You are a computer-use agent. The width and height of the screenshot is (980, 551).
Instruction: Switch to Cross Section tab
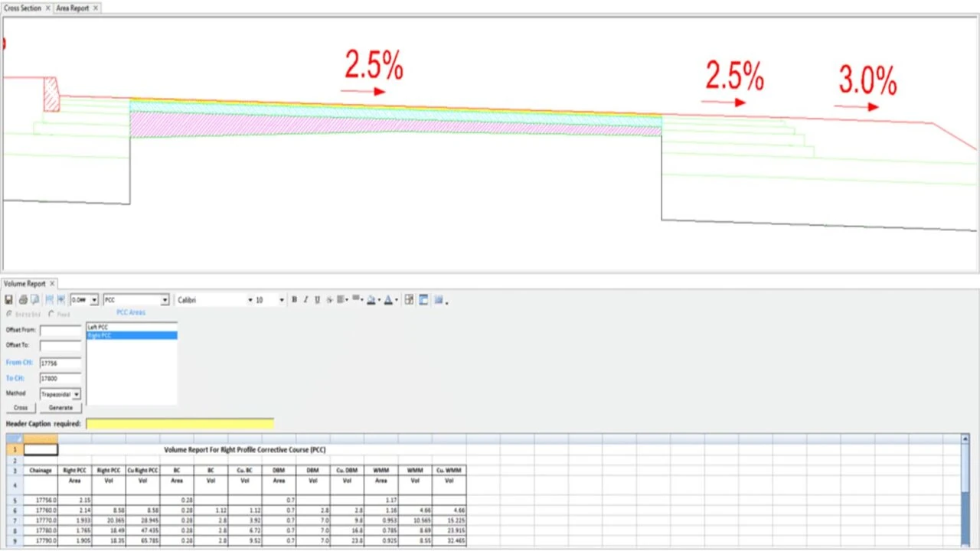click(23, 8)
